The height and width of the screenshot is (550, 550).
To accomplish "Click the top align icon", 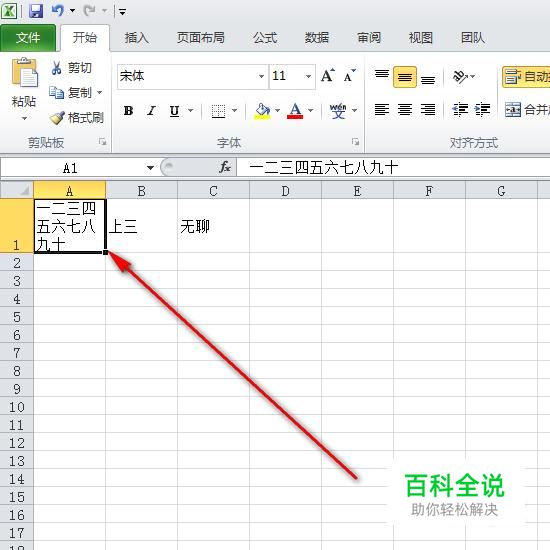I will (x=382, y=76).
